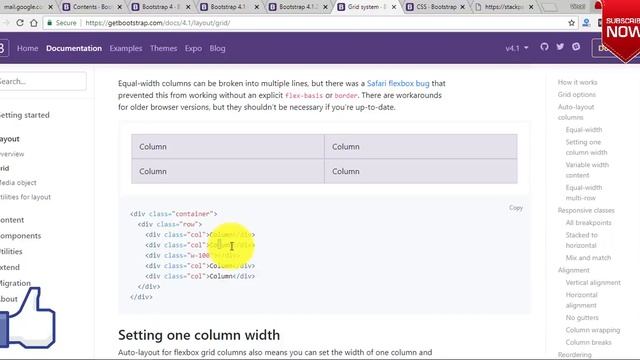
Task: Jump to Column breaks section
Action: [588, 342]
